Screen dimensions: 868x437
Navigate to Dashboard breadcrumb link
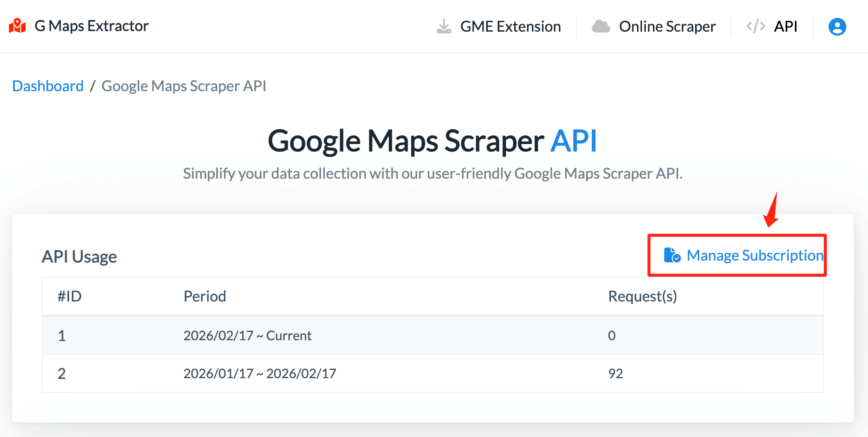pyautogui.click(x=48, y=86)
